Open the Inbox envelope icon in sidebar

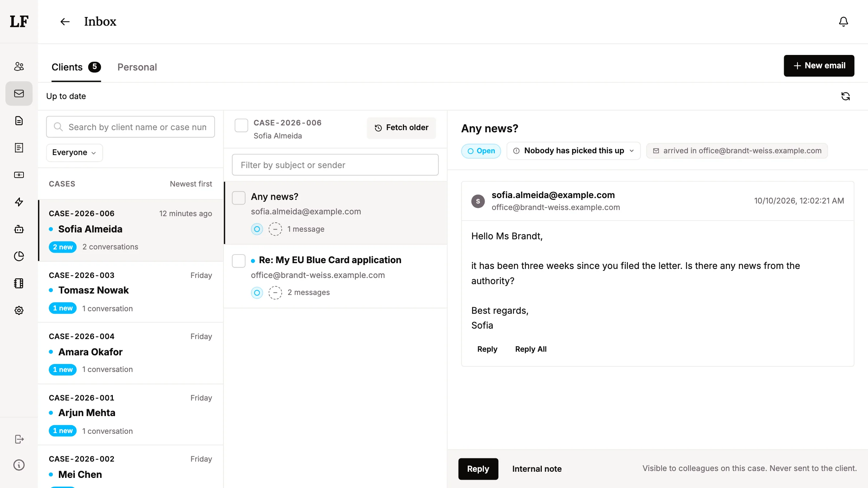point(19,94)
